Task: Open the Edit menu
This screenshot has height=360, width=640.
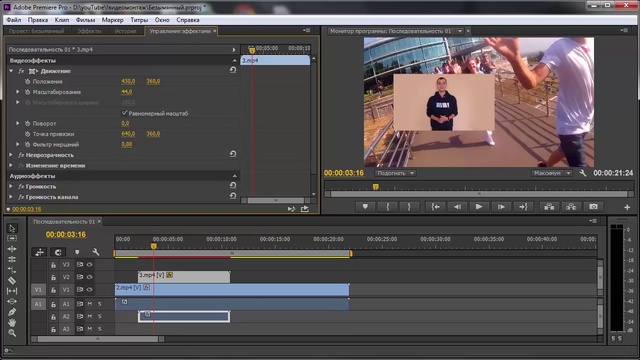Action: coord(38,20)
